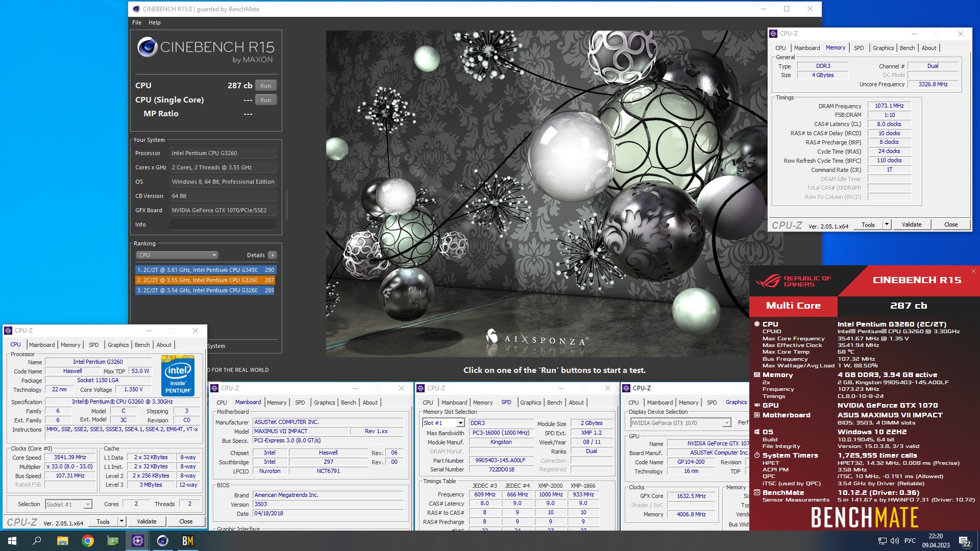Open Bench tab in bottom-left CPU-Z

tap(142, 345)
